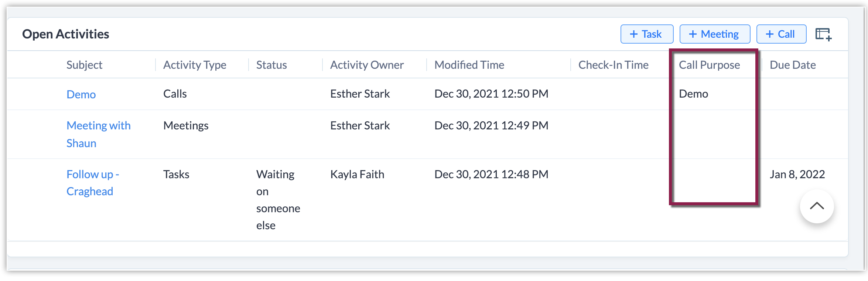Screen dimensions: 868x281
Task: Click the Modified Time column header
Action: pos(469,65)
